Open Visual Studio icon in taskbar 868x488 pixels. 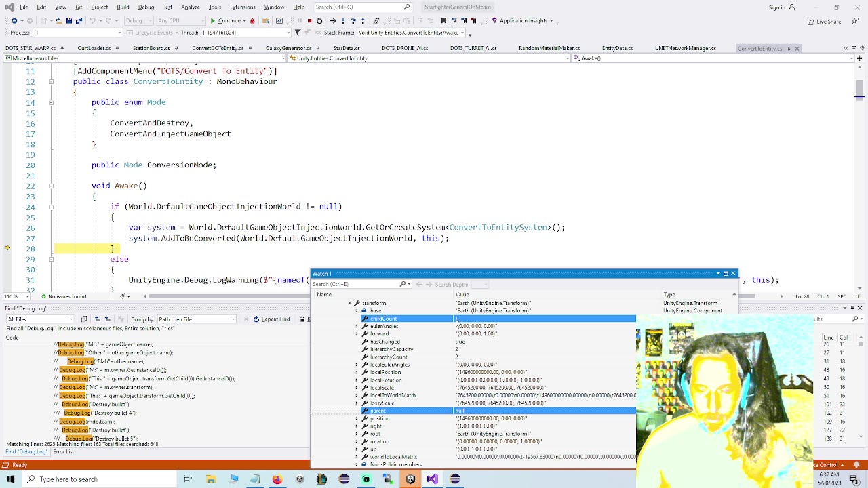click(x=433, y=479)
